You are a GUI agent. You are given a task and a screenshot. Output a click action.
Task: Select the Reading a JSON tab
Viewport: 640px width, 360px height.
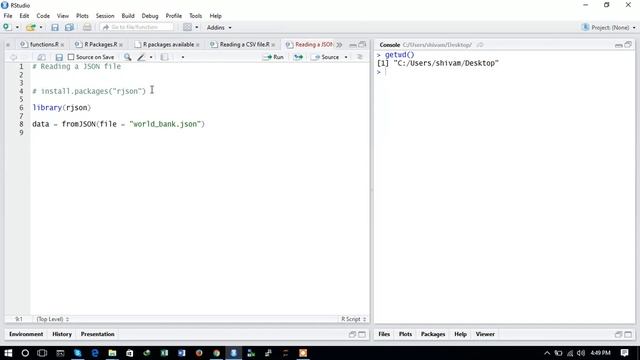[x=310, y=44]
